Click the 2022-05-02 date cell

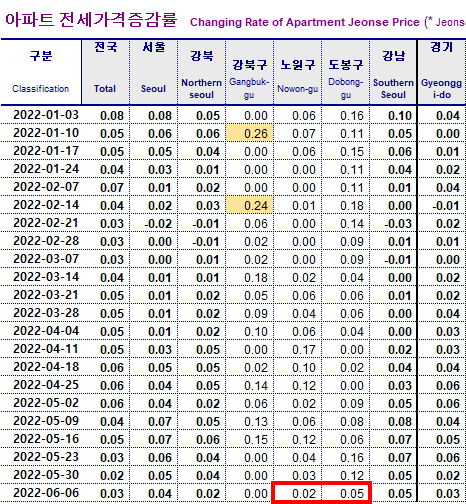coord(41,403)
